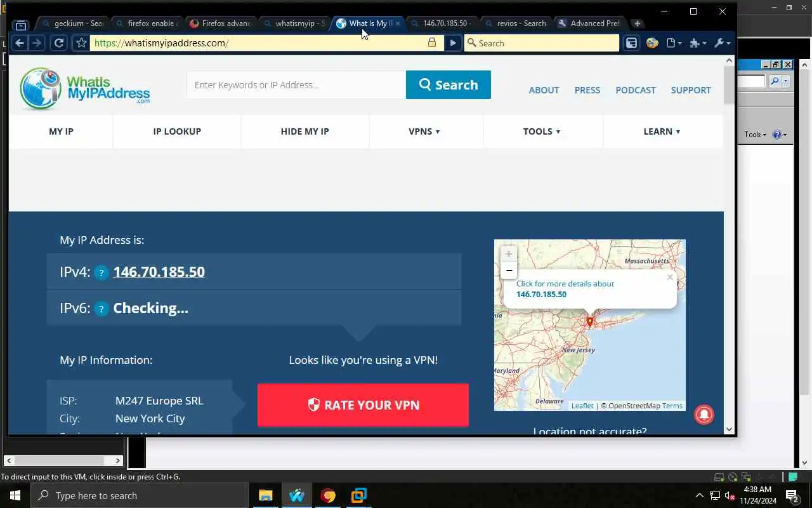Select MY IP in the navigation bar
The width and height of the screenshot is (812, 508).
[x=61, y=131]
